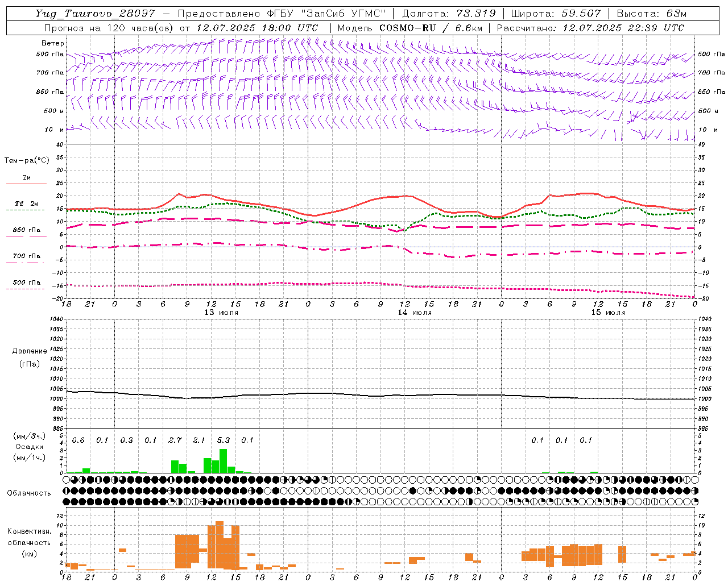Click the tallest orange convective cloud bar

[220, 544]
